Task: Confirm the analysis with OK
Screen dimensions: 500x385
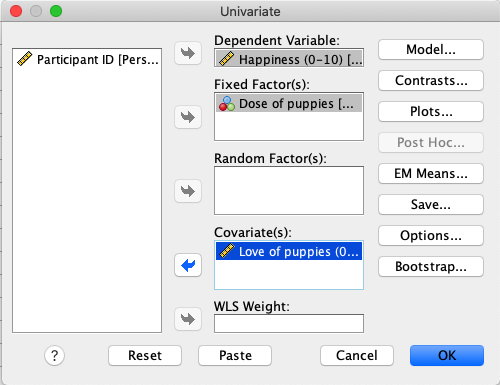Action: click(447, 356)
